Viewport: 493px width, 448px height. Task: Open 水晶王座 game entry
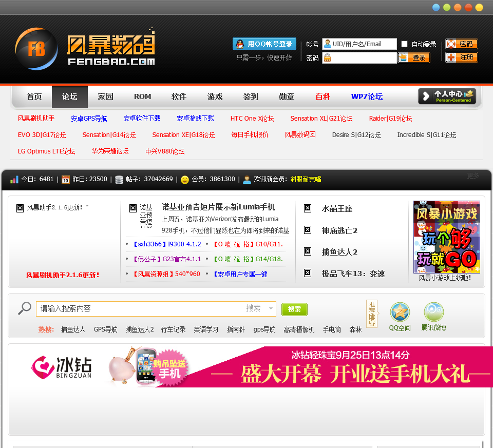(337, 209)
